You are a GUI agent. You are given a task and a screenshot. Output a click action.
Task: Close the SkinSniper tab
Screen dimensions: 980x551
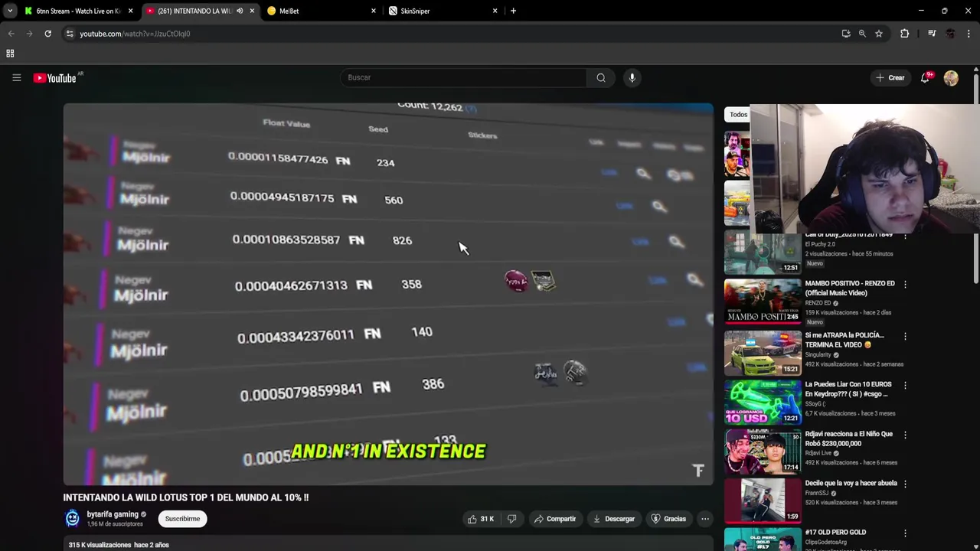[495, 11]
